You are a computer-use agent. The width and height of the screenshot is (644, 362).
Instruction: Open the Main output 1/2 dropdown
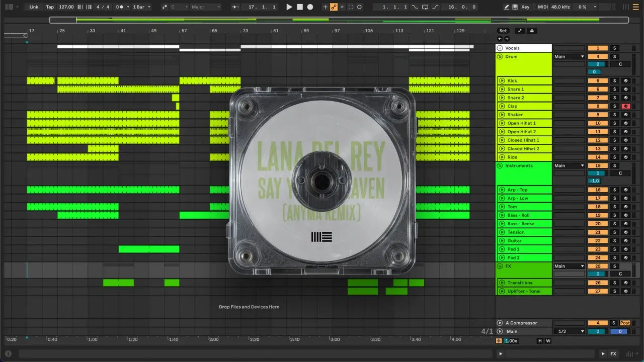point(570,332)
